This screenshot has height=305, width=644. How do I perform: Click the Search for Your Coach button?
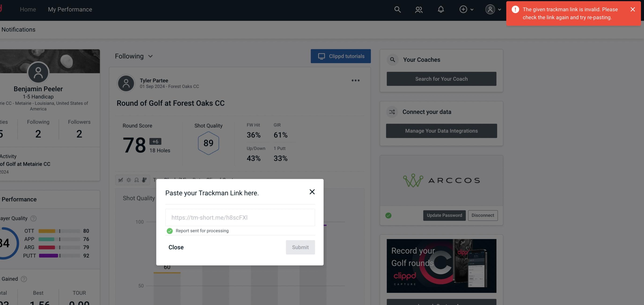[442, 78]
